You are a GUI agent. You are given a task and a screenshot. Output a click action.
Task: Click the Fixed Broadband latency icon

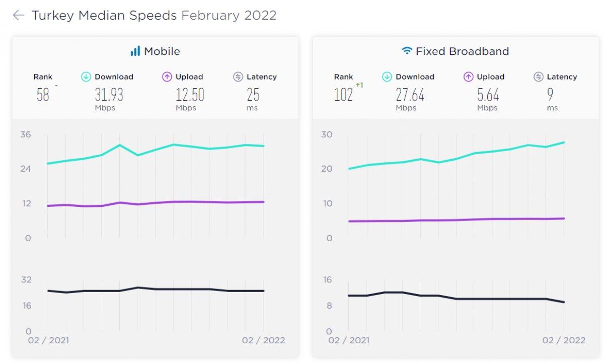click(539, 77)
